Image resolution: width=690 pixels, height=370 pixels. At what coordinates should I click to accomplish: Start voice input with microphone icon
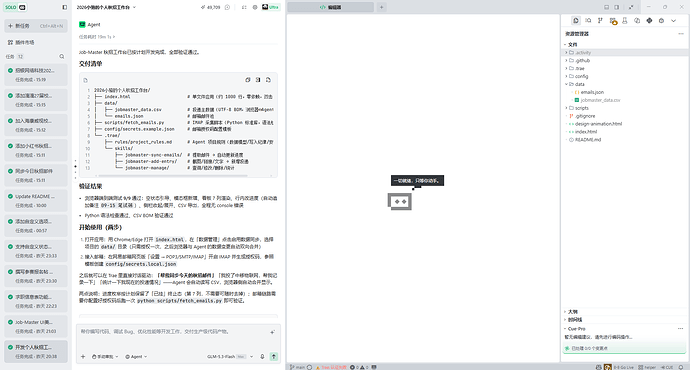point(262,356)
